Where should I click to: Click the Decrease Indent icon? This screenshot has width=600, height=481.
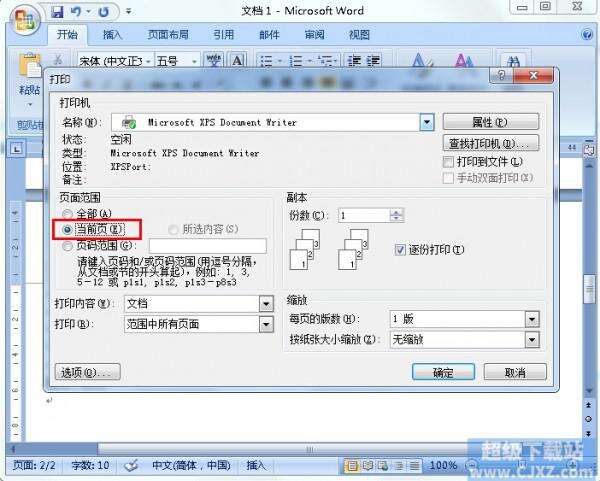tap(354, 60)
